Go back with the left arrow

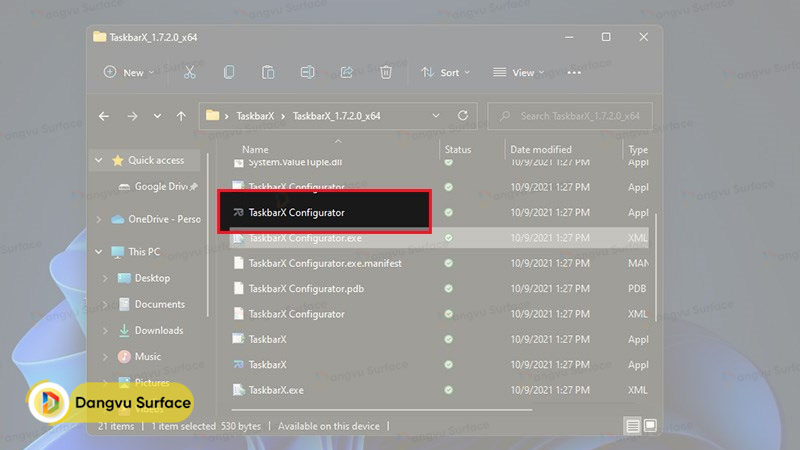coord(104,116)
